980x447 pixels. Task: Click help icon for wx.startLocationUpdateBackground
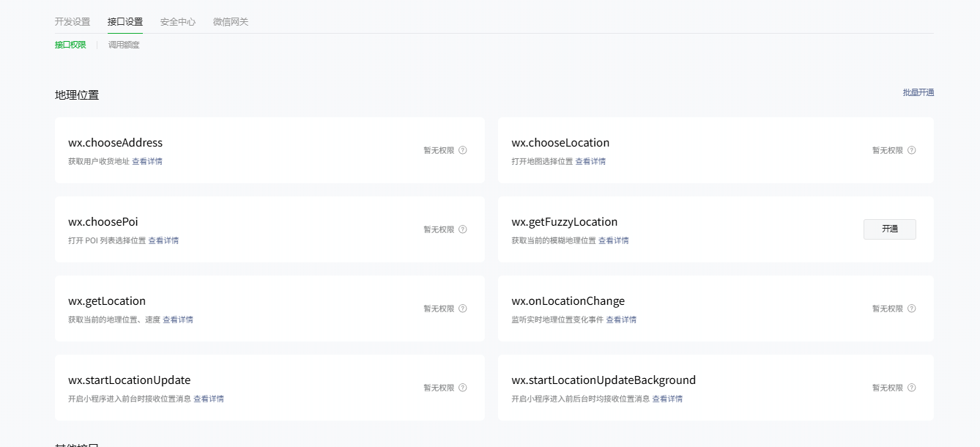click(912, 388)
